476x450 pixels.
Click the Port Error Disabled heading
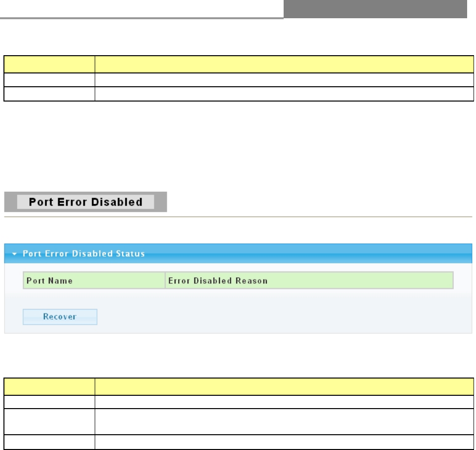pos(86,202)
